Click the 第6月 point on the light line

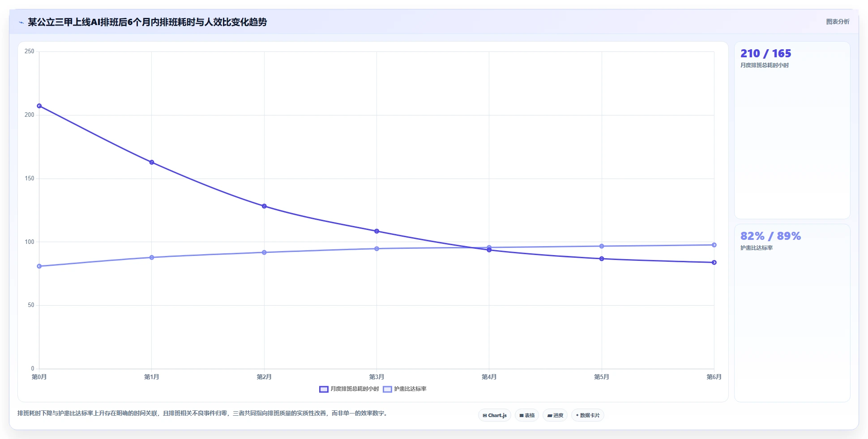tap(714, 245)
